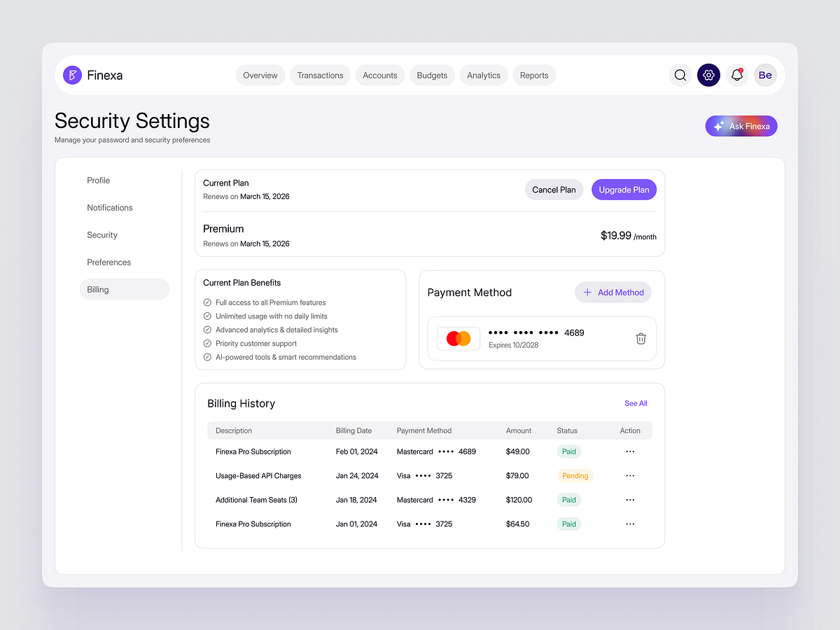Check notifications via the bell icon

[736, 75]
